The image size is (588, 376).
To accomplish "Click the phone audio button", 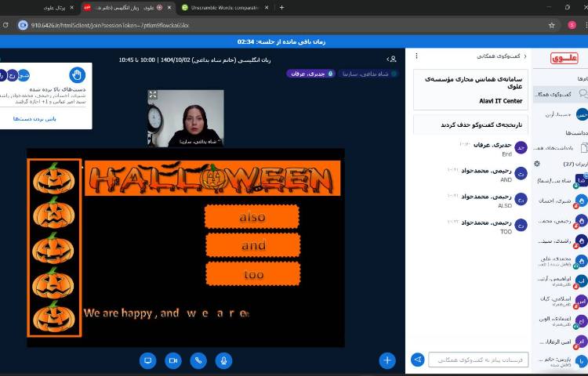I will pyautogui.click(x=198, y=360).
